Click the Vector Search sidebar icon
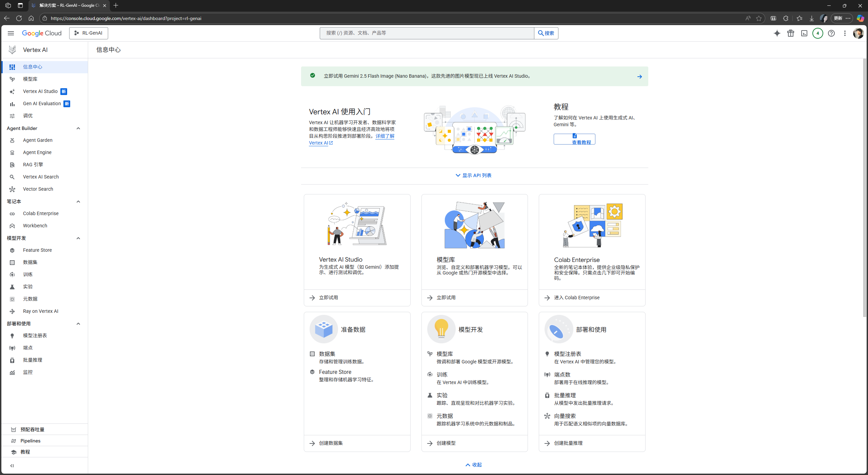This screenshot has width=868, height=475. (12, 189)
